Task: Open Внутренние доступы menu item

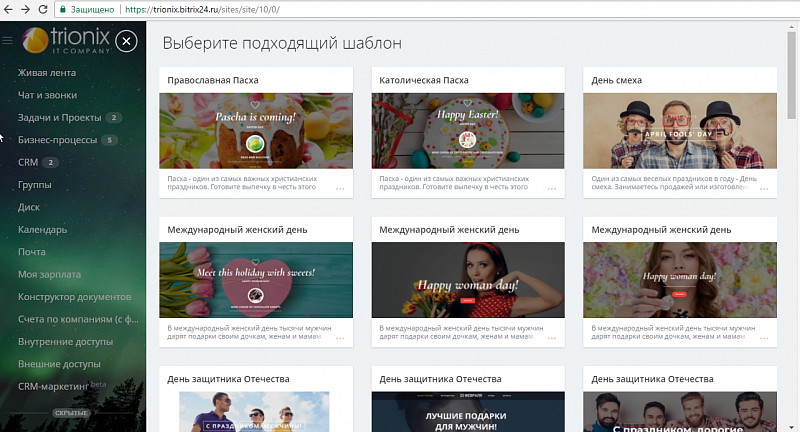Action: coord(65,342)
